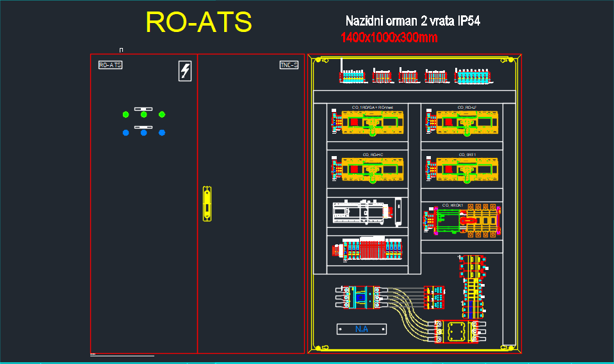
Task: Select the TNC-S label on right door
Action: pos(289,65)
